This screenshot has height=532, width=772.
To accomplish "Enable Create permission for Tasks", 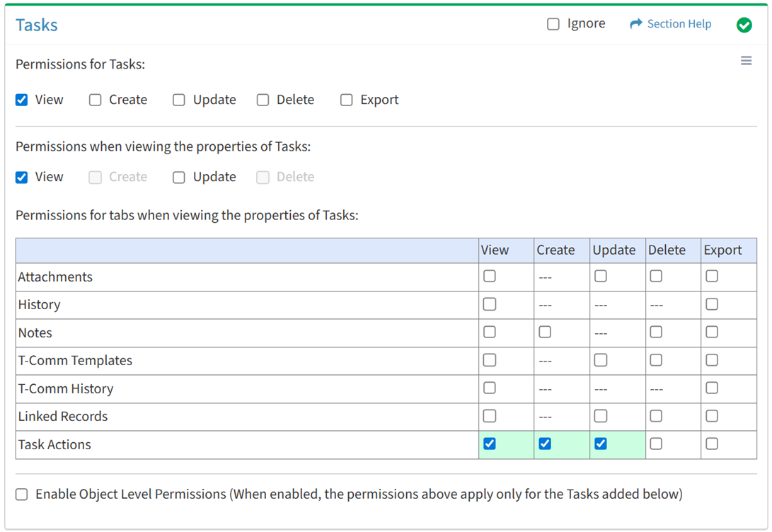I will [x=96, y=100].
